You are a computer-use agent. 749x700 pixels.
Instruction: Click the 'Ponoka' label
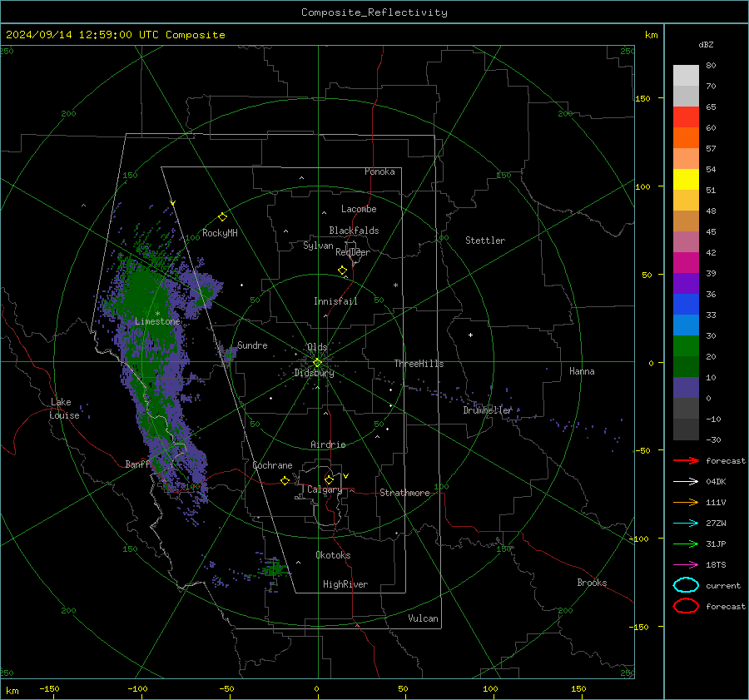tap(379, 171)
